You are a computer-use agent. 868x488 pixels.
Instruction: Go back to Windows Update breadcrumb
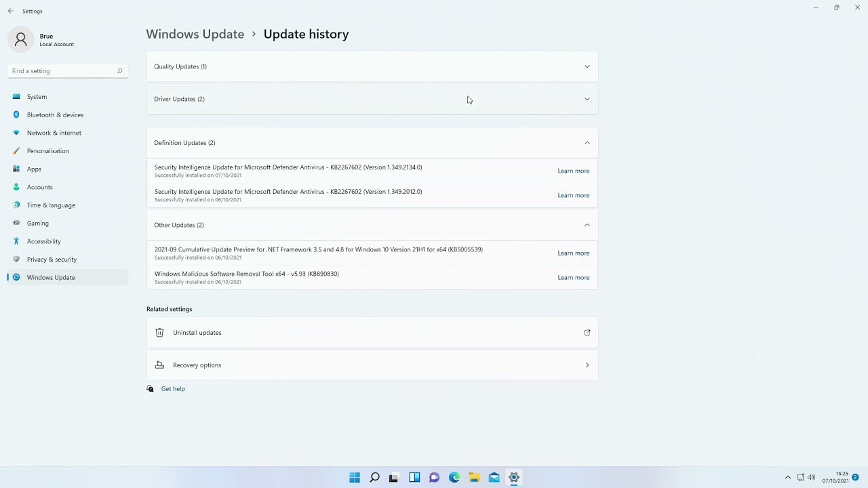tap(195, 34)
